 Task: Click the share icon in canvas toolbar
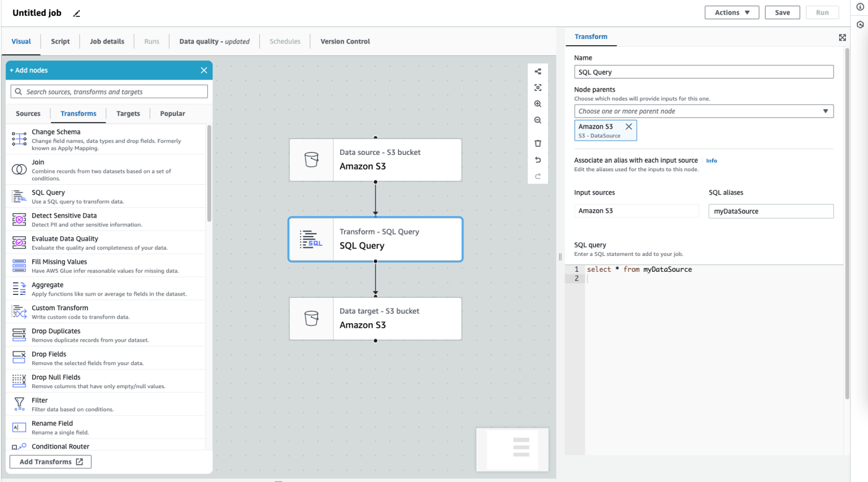537,72
